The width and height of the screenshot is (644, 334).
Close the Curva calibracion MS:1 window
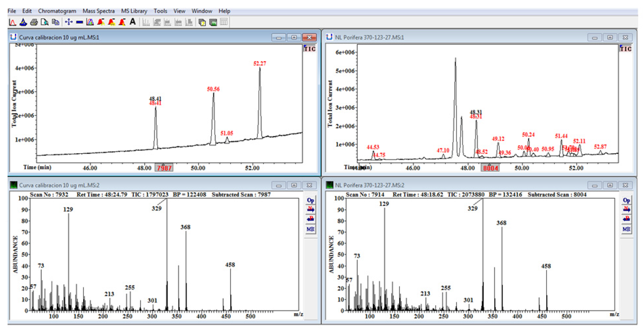pyautogui.click(x=309, y=37)
